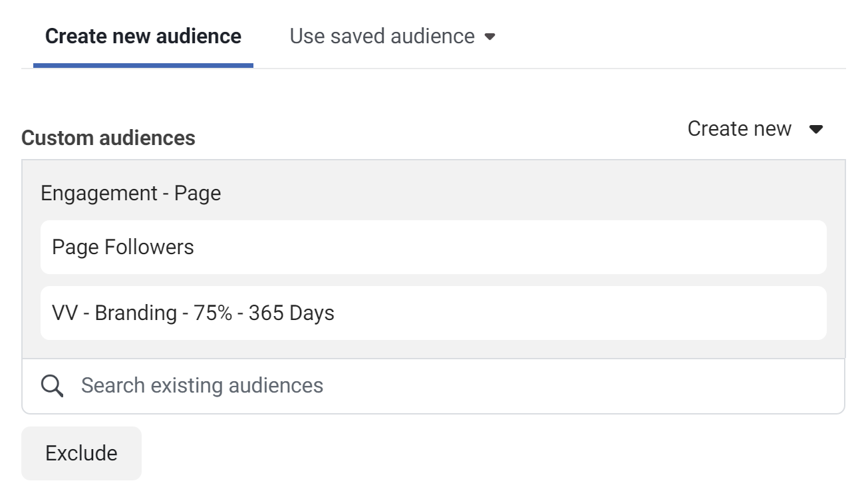Click the 365 Days text in the VV audience
This screenshot has height=495, width=868.
[x=291, y=313]
